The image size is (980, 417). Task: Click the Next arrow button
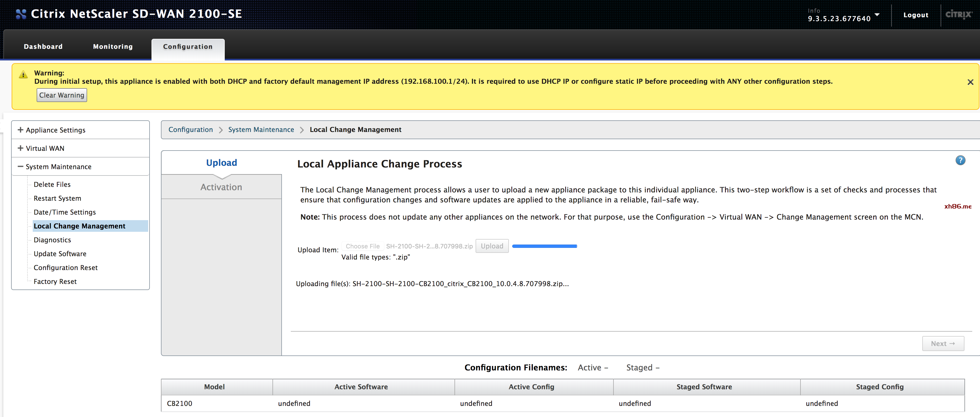pyautogui.click(x=943, y=343)
